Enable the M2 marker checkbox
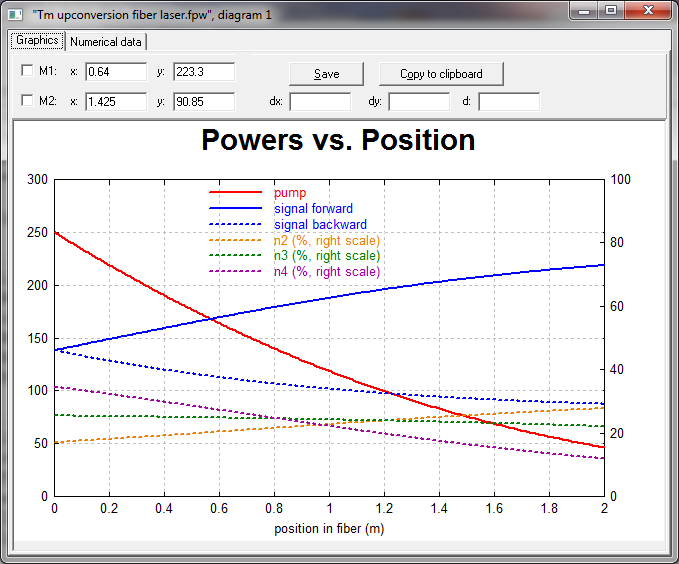The width and height of the screenshot is (679, 564). point(27,101)
